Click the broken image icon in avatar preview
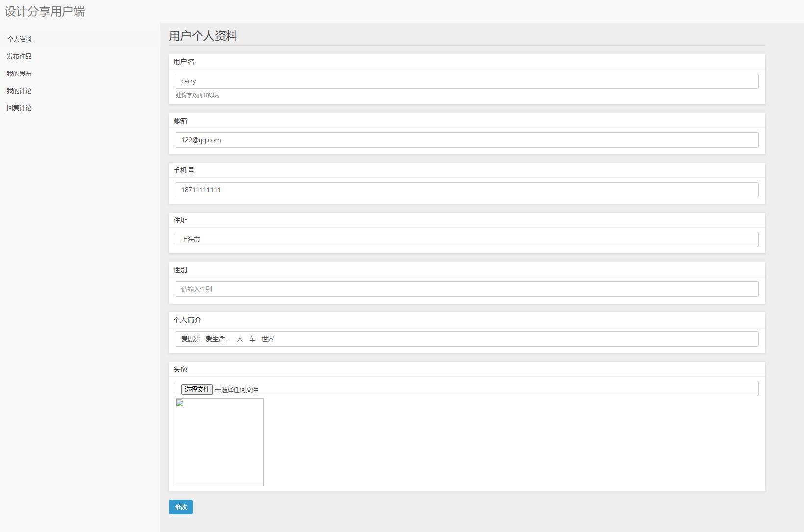This screenshot has height=532, width=804. (180, 403)
